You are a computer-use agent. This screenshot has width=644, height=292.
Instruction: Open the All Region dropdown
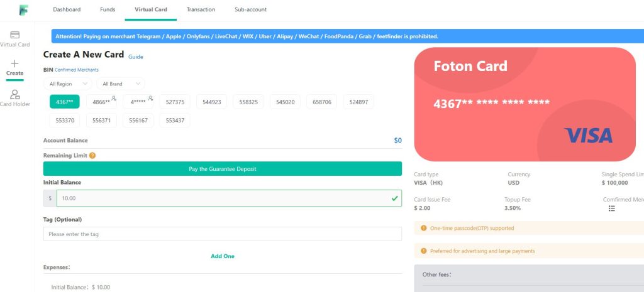point(68,84)
